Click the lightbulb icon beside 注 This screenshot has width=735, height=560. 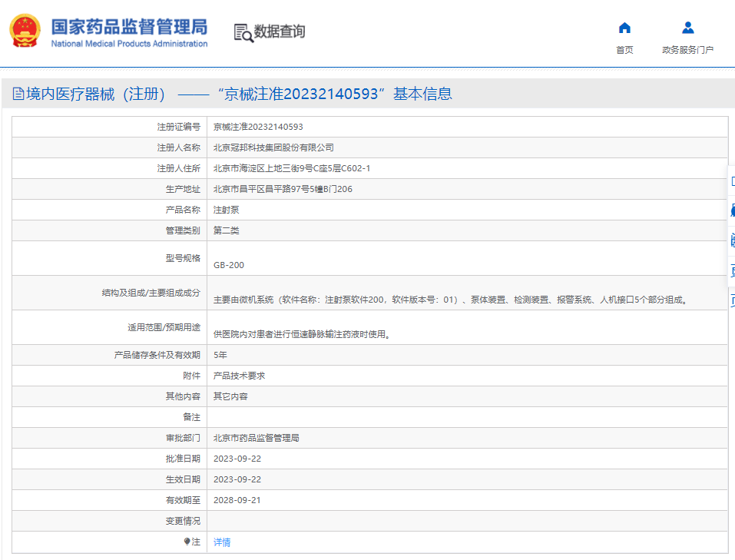(187, 542)
